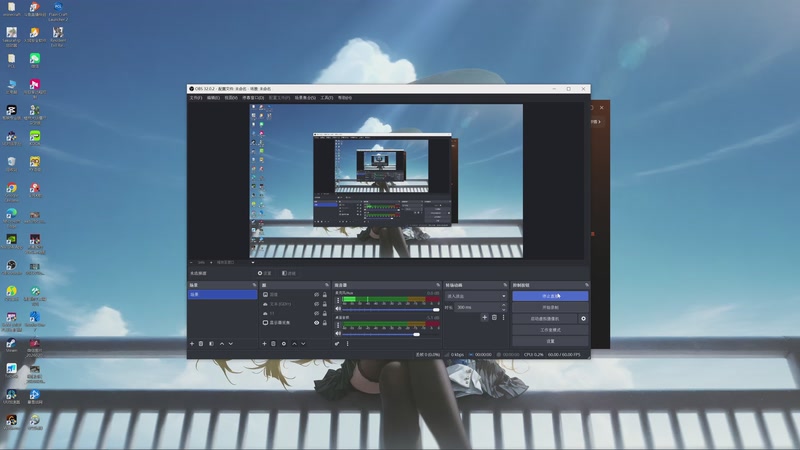Screen dimensions: 800x450
Task: Move the scene up with the arrow icon
Action: pos(222,344)
